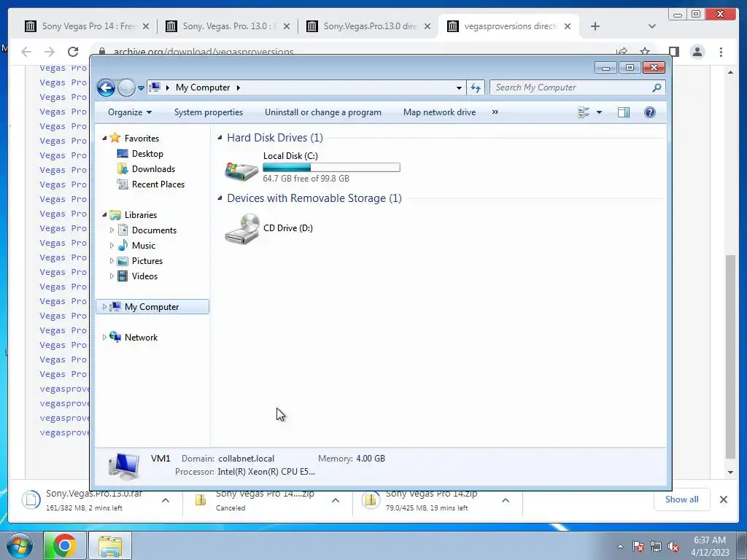This screenshot has height=560, width=747.
Task: Open Downloads under Favorites
Action: pos(153,169)
